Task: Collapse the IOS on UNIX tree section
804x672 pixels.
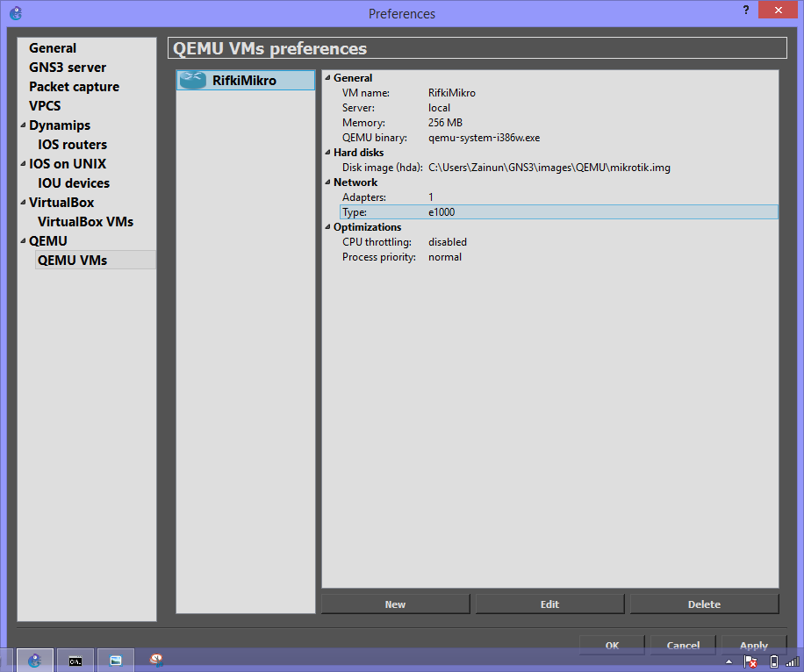Action: [x=23, y=163]
